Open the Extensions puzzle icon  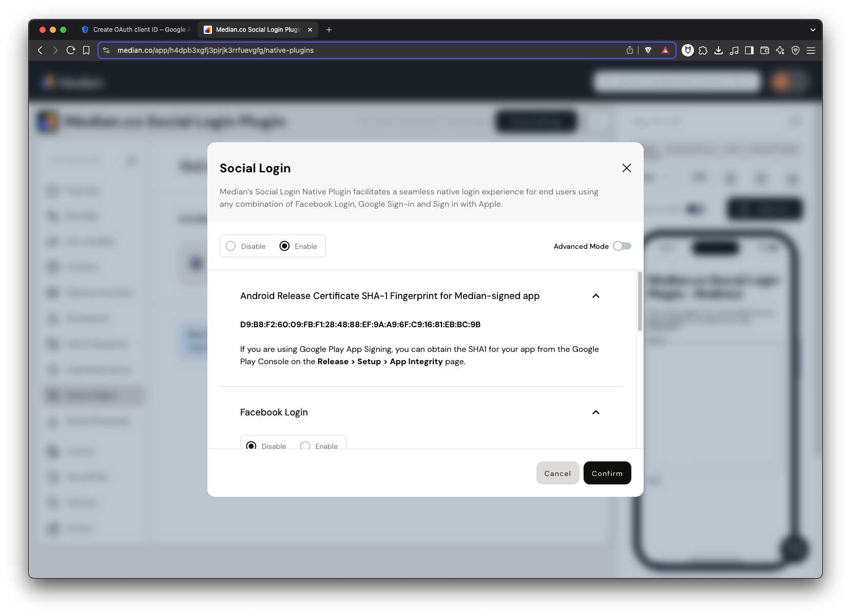pos(703,50)
